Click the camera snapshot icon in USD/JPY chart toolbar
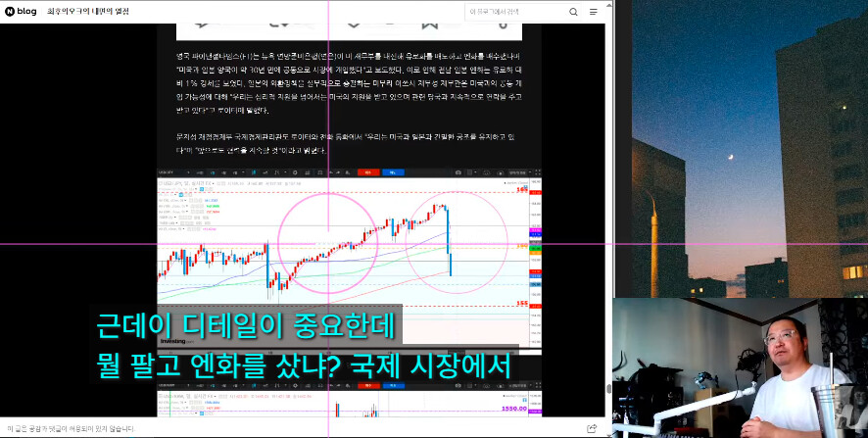 click(458, 172)
